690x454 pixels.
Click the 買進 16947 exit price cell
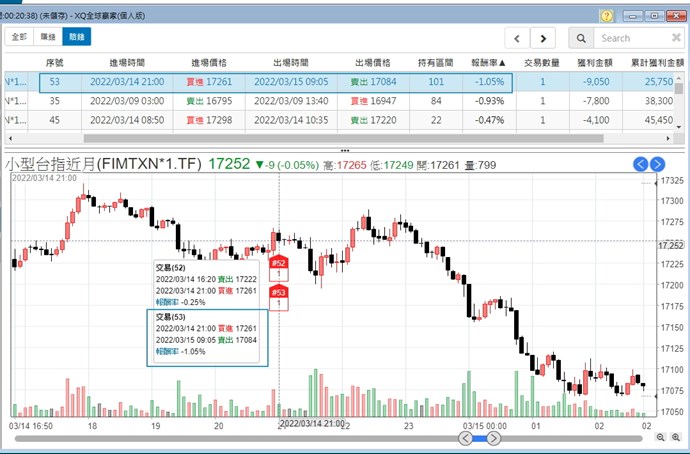click(373, 101)
